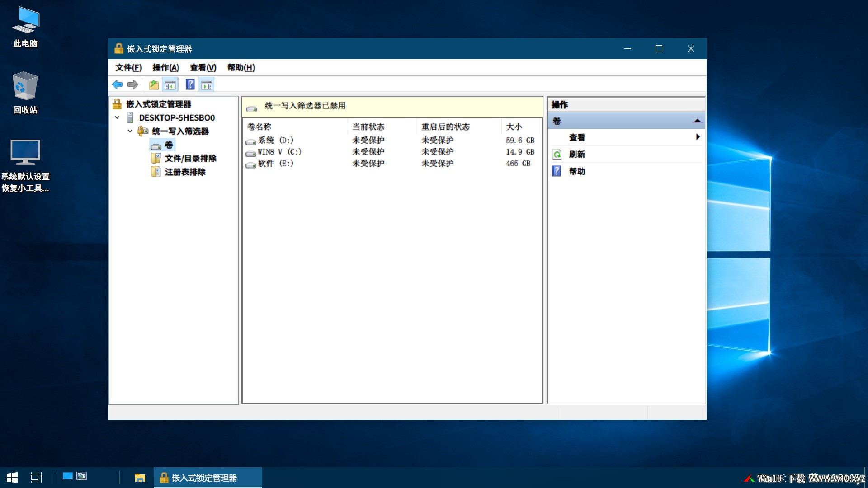Select the 系统 (D:) volume row
This screenshot has height=488, width=868.
(x=275, y=141)
